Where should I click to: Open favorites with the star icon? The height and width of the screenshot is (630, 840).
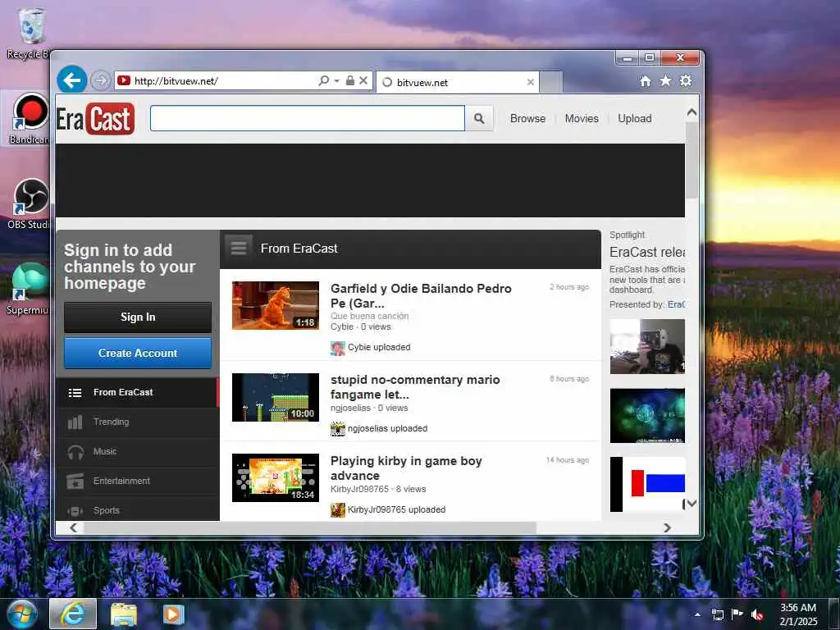pyautogui.click(x=665, y=80)
